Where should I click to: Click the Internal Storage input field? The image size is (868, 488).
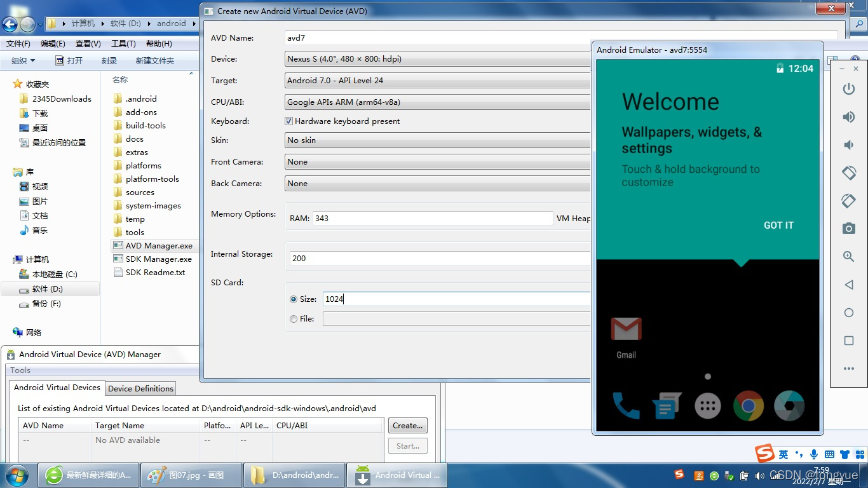(x=440, y=258)
